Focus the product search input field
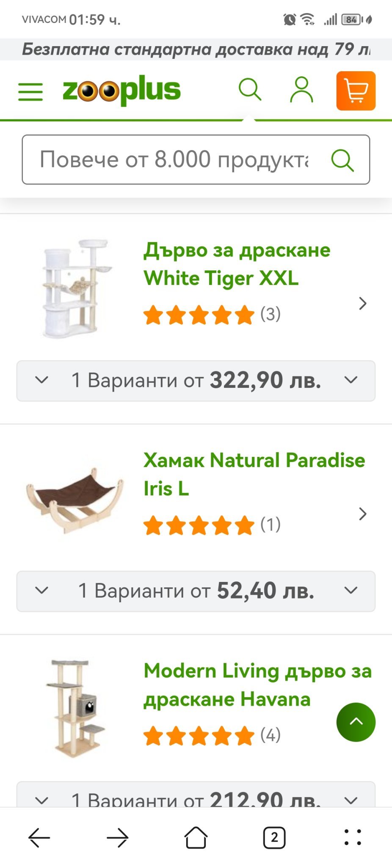Screen dimensions: 392x868 click(x=174, y=160)
